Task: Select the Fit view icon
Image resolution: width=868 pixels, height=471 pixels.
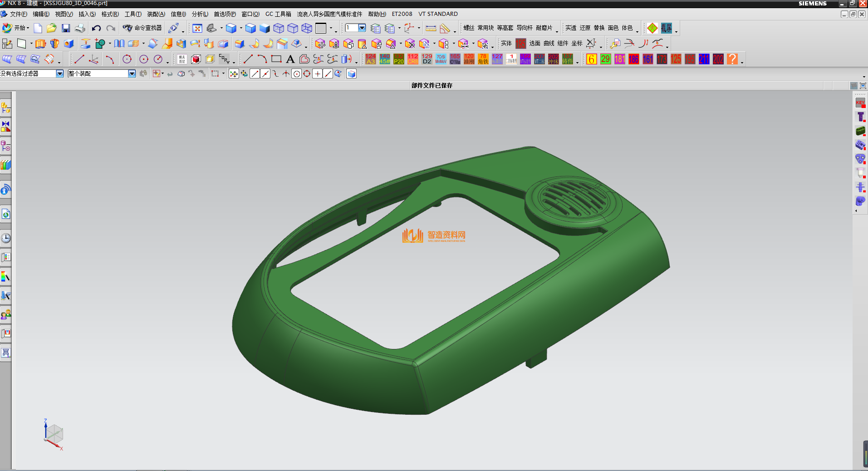Action: [x=197, y=28]
